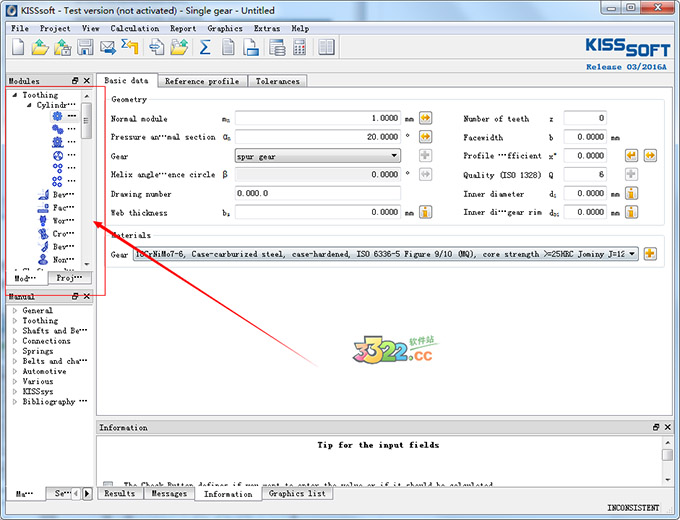This screenshot has height=520, width=680.
Task: Open the calculator toolbar icon
Action: coord(300,47)
